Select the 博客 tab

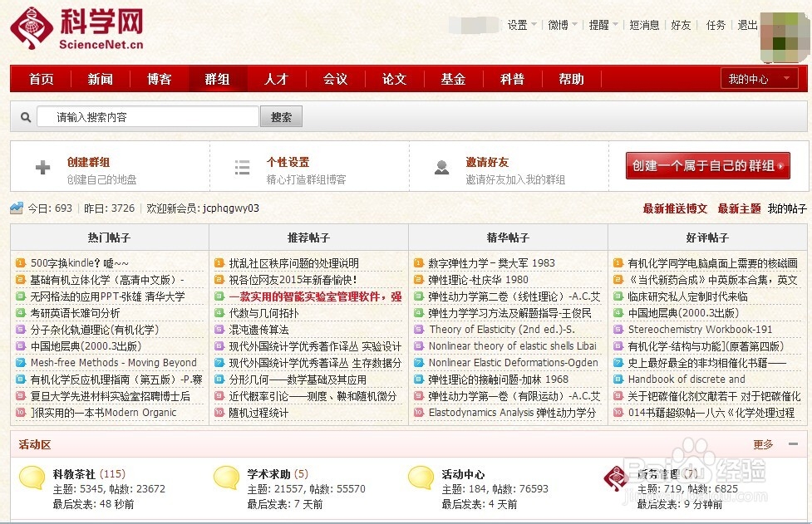pyautogui.click(x=159, y=79)
